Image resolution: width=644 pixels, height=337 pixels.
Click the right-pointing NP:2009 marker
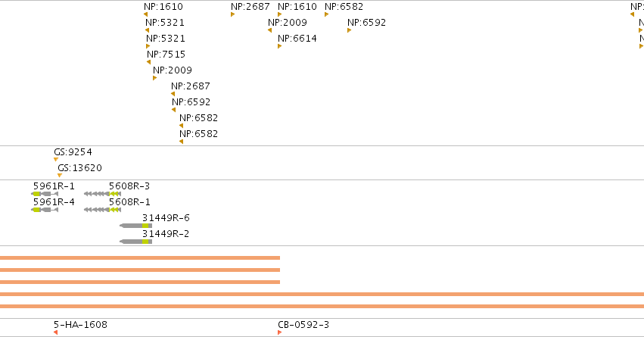(155, 78)
